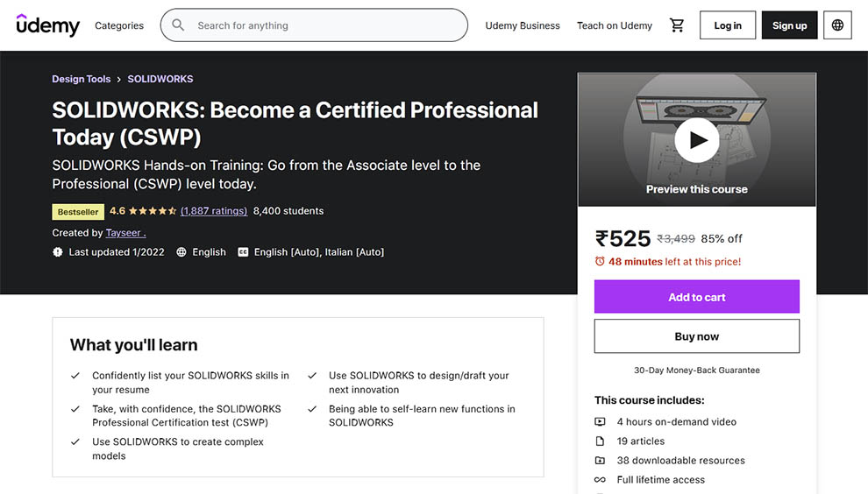Open the Udemy Business link
Screen dimensions: 868x494
pyautogui.click(x=523, y=25)
